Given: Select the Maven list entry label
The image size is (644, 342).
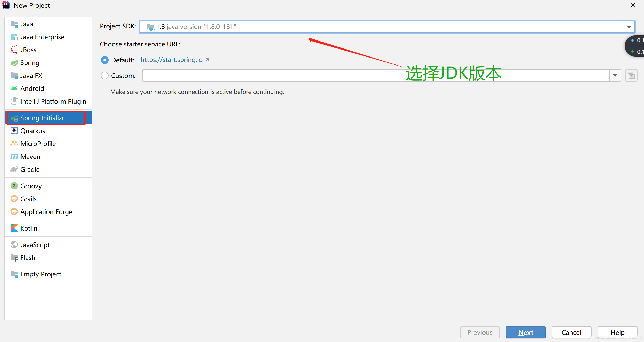Looking at the screenshot, I should click(x=30, y=157).
